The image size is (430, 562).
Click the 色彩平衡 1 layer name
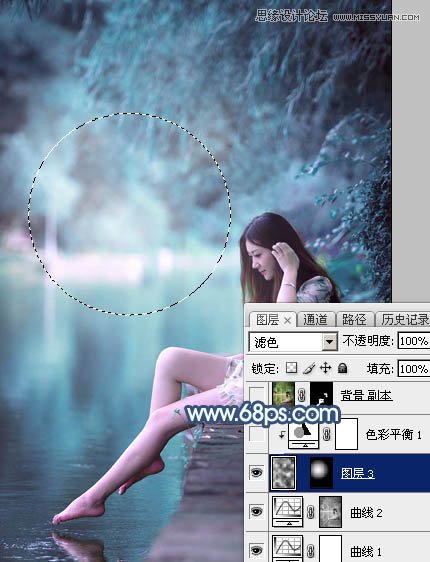tap(393, 434)
